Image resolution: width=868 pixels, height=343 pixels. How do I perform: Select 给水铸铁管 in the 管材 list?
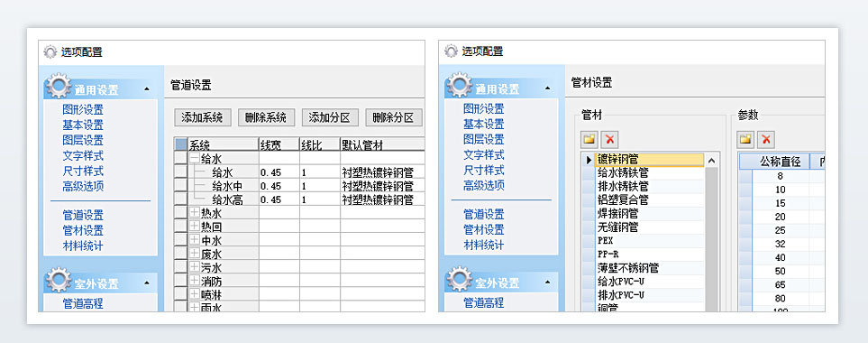[x=649, y=173]
